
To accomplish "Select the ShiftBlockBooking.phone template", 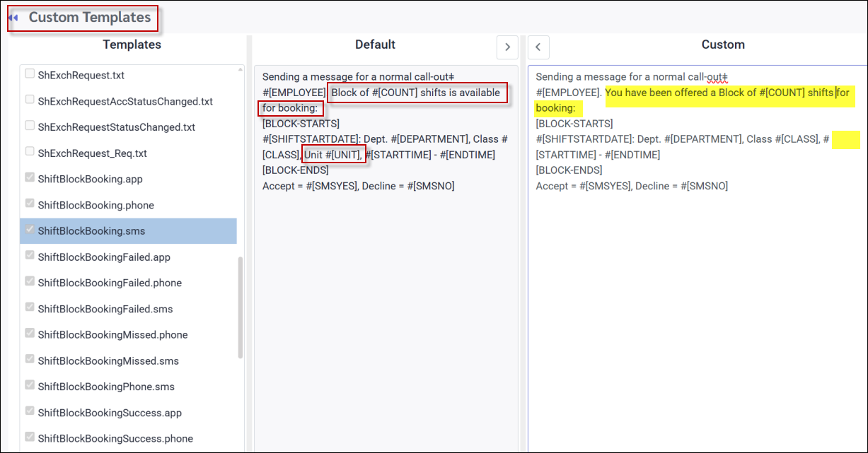I will [x=96, y=205].
